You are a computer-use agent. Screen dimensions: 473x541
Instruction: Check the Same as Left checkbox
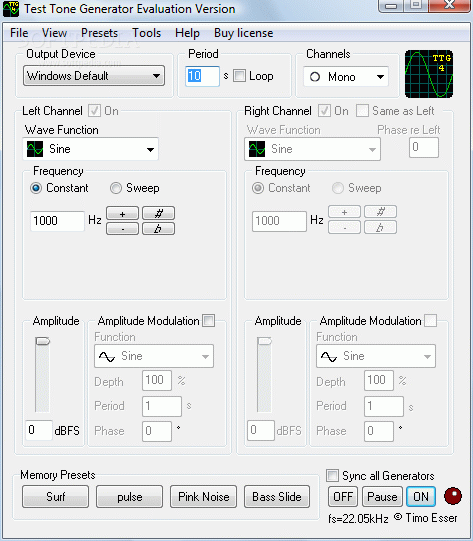point(362,111)
